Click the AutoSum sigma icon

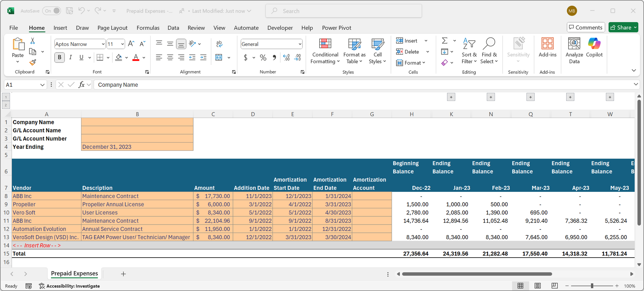(445, 41)
